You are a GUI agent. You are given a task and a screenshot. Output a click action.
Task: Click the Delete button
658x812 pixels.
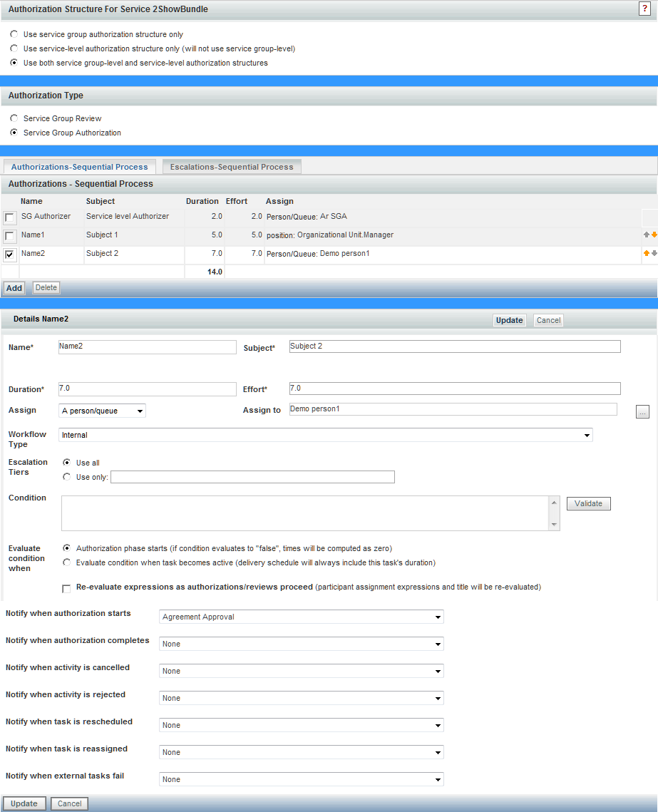pos(46,287)
